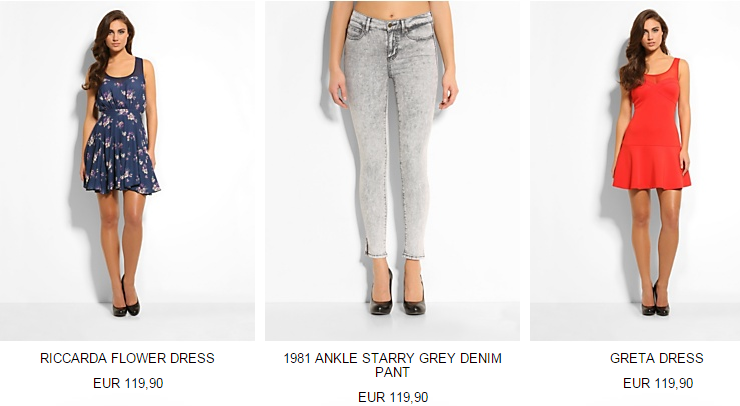
Task: Click the black heels in the Riccarda photo
Action: (126, 298)
